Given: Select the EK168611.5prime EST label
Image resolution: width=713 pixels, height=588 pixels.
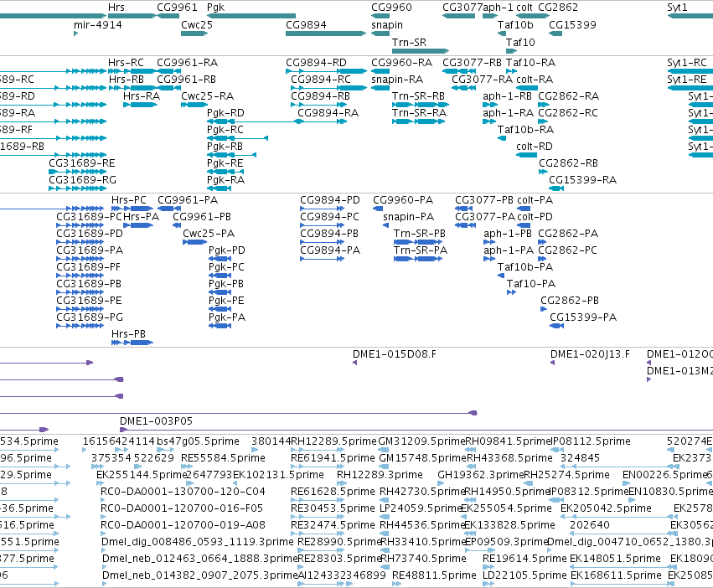Looking at the screenshot, I should click(616, 575).
